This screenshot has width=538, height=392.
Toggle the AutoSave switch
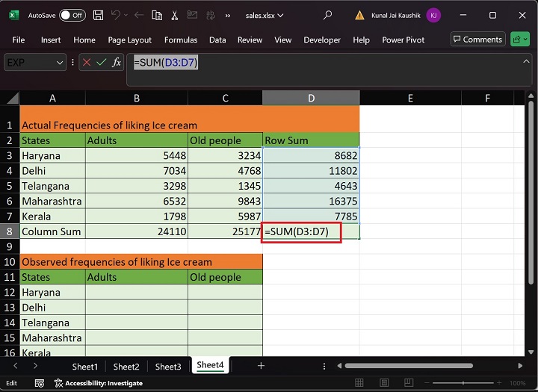[72, 15]
